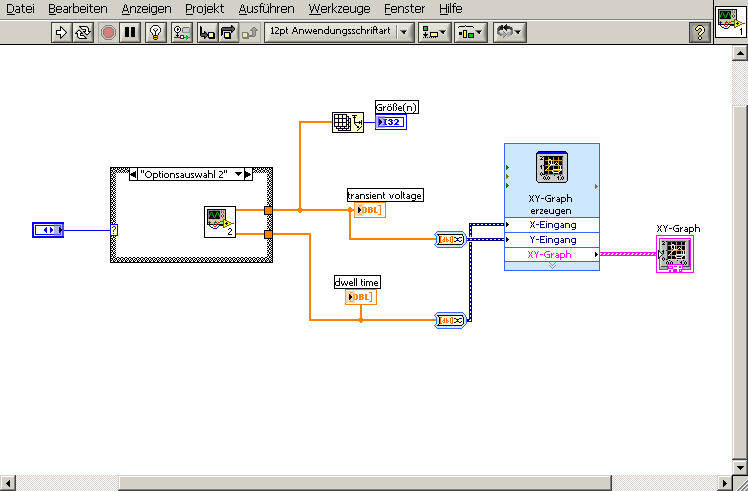Click the XY-Graph output row of Express VI
The height and width of the screenshot is (491, 748).
552,254
